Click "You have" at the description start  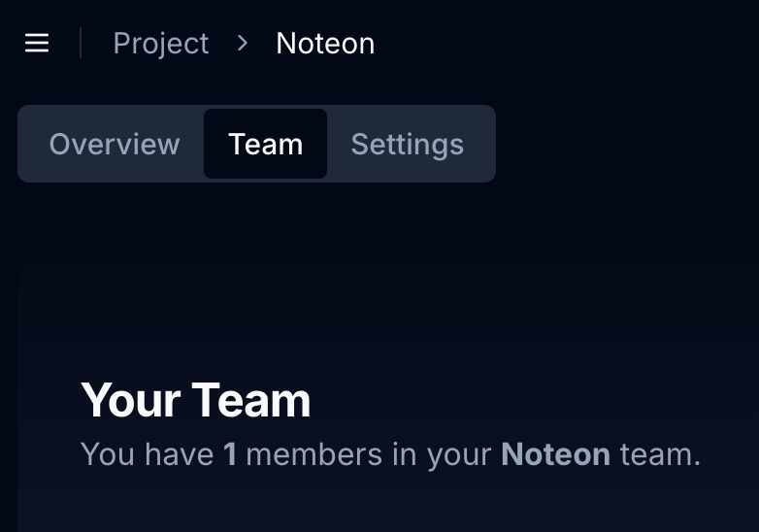[x=147, y=454]
